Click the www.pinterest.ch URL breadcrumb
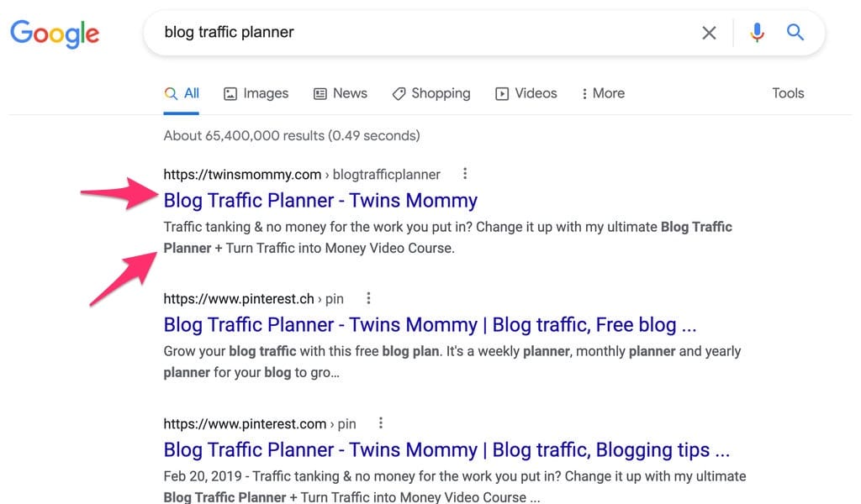 coord(239,299)
